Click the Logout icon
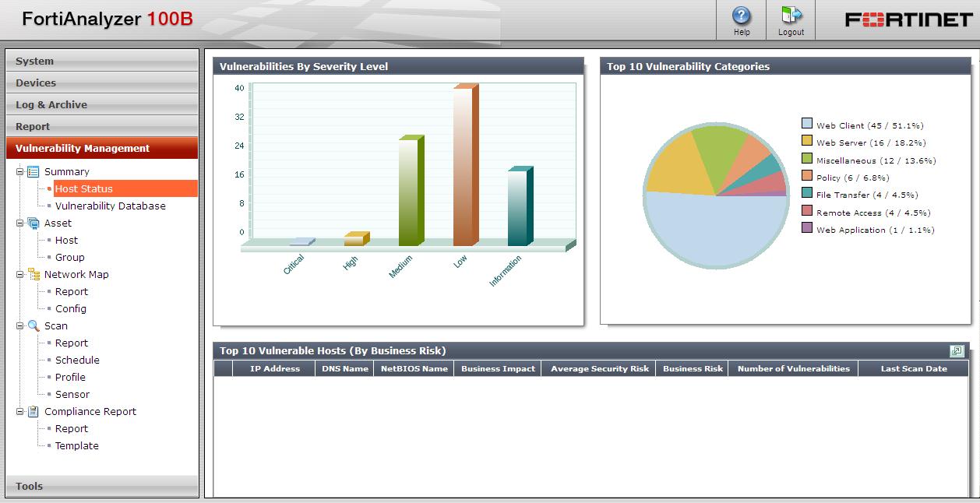980x503 pixels. click(x=791, y=16)
